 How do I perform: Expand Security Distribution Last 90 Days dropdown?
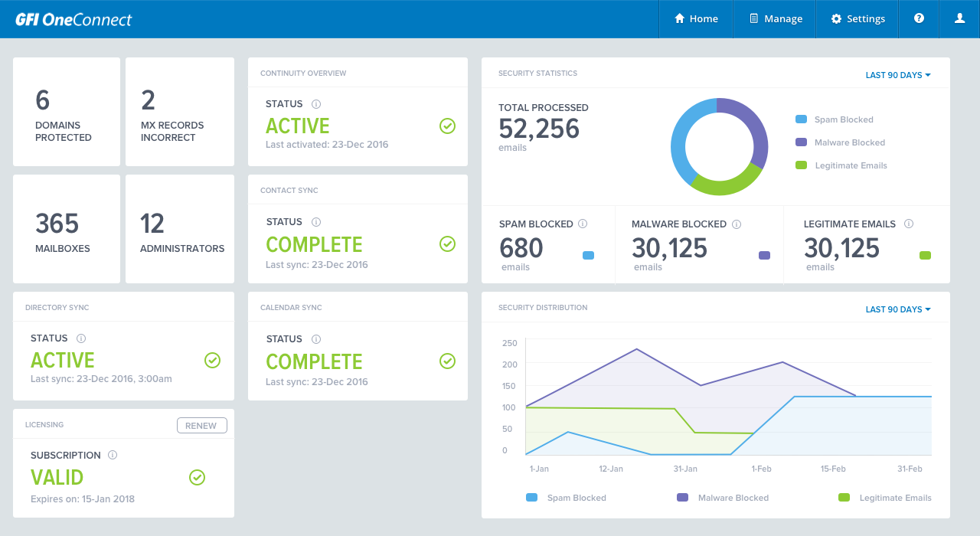898,309
